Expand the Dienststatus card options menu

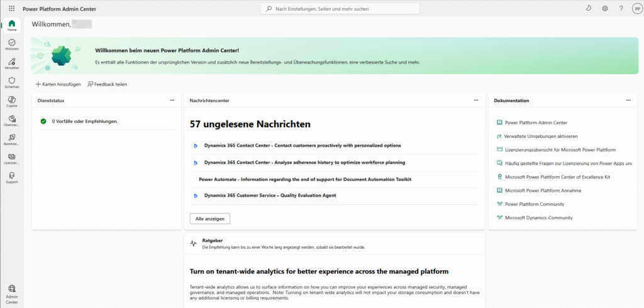click(x=172, y=100)
